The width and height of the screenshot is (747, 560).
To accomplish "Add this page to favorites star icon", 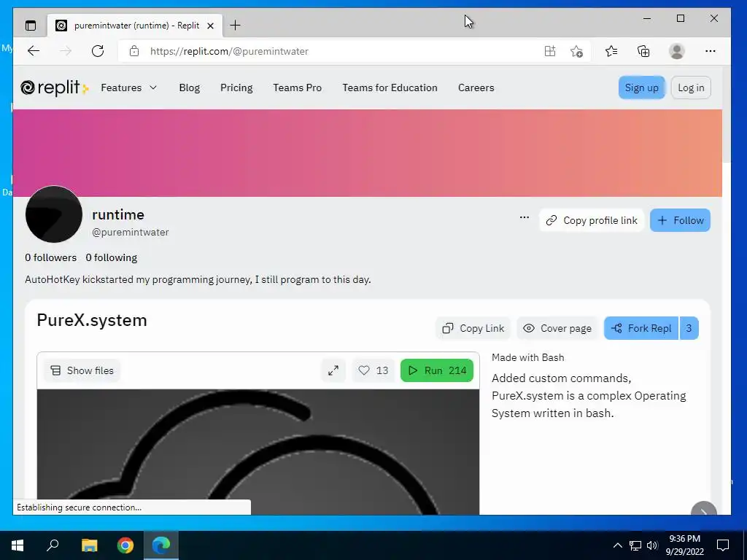I will pos(576,51).
